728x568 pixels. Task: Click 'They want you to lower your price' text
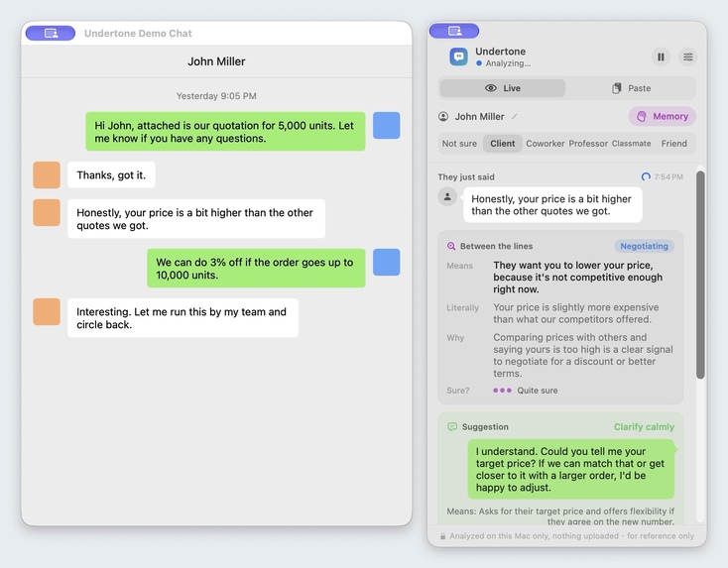coord(578,277)
